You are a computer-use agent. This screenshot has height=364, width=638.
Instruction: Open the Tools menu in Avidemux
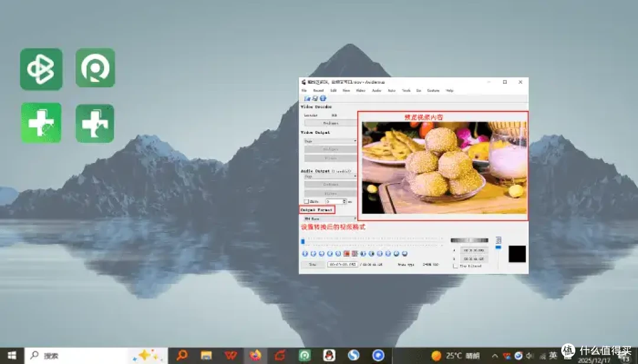pos(406,91)
